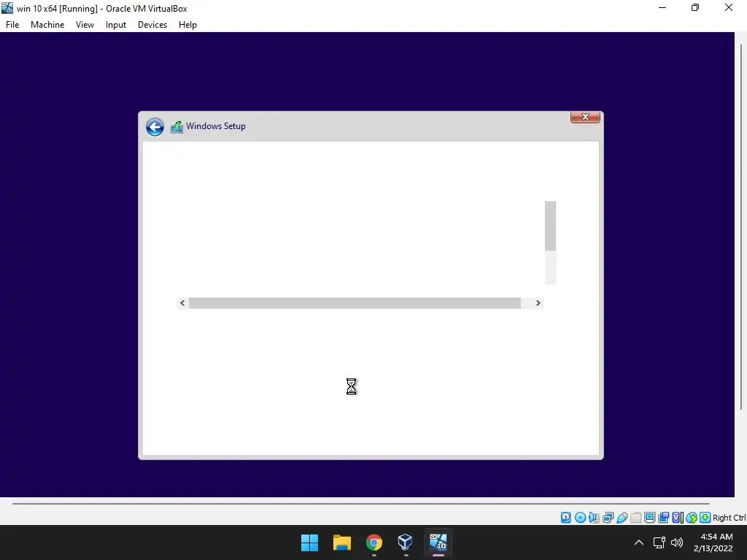Click the recording status icon

click(x=663, y=518)
